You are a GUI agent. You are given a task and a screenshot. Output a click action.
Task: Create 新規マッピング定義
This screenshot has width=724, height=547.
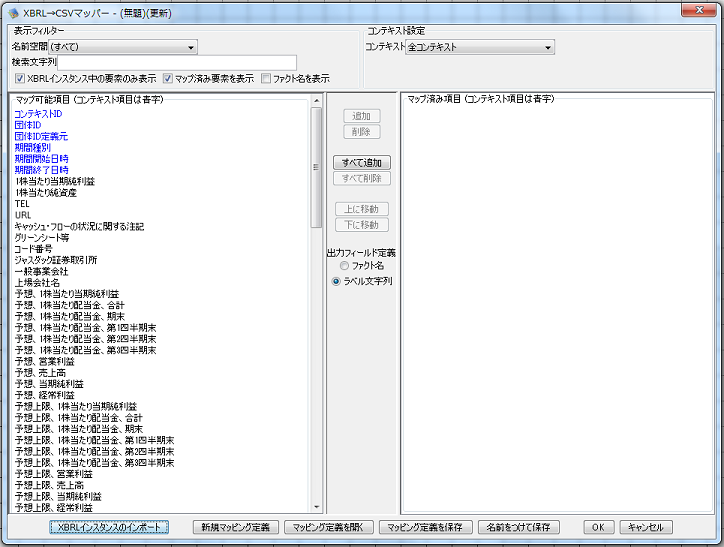(236, 527)
